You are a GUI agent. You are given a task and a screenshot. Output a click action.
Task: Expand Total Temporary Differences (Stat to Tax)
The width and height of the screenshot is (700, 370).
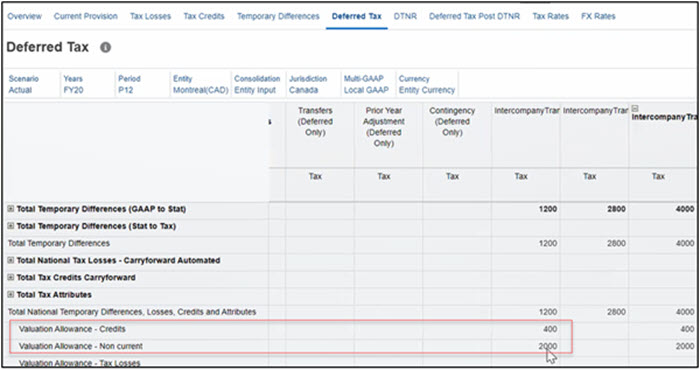pos(11,226)
